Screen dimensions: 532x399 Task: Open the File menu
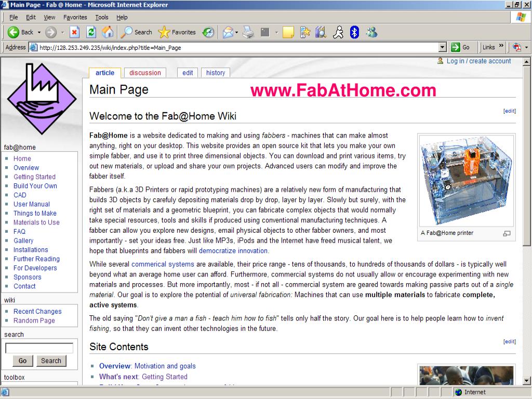(14, 17)
